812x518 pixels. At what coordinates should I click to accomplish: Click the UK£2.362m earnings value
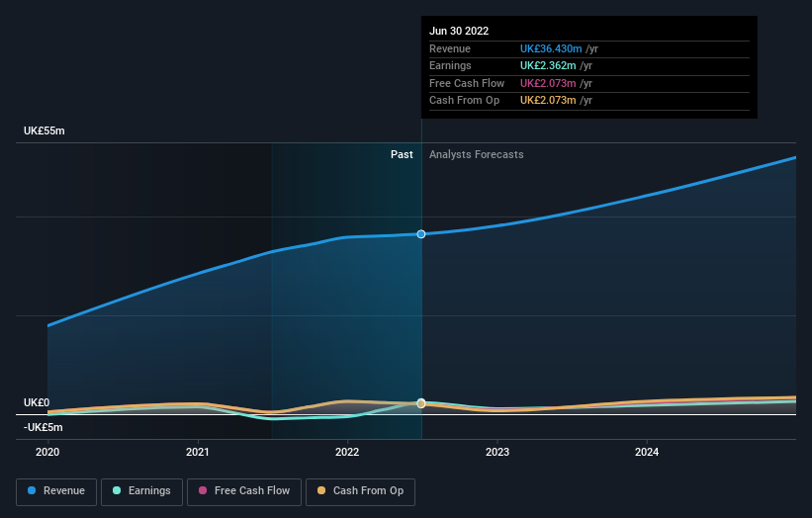(548, 65)
